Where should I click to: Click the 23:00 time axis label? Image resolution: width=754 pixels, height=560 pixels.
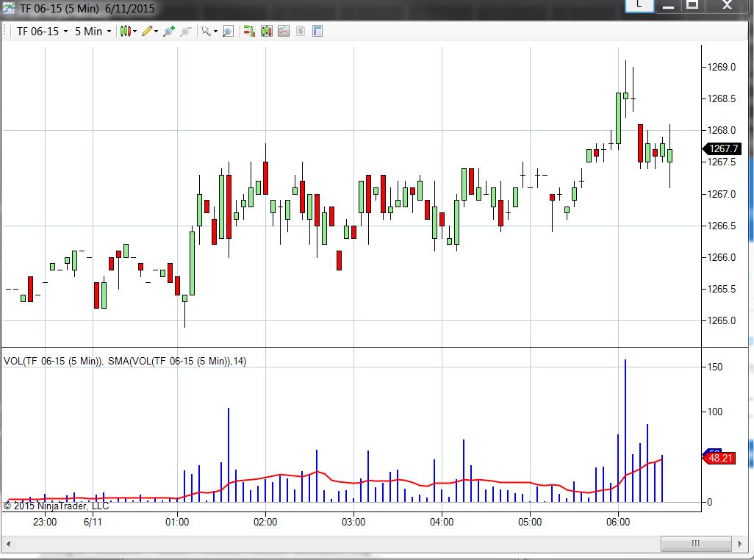pyautogui.click(x=45, y=522)
